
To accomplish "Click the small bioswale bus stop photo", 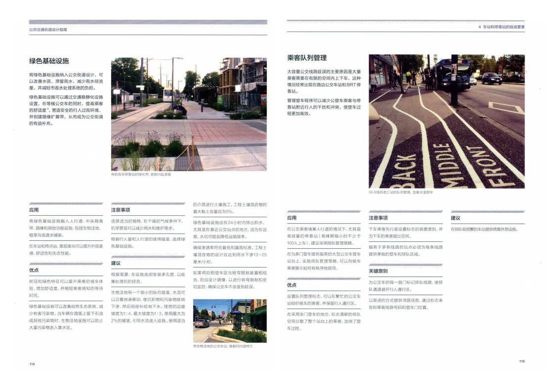I will pos(229,320).
